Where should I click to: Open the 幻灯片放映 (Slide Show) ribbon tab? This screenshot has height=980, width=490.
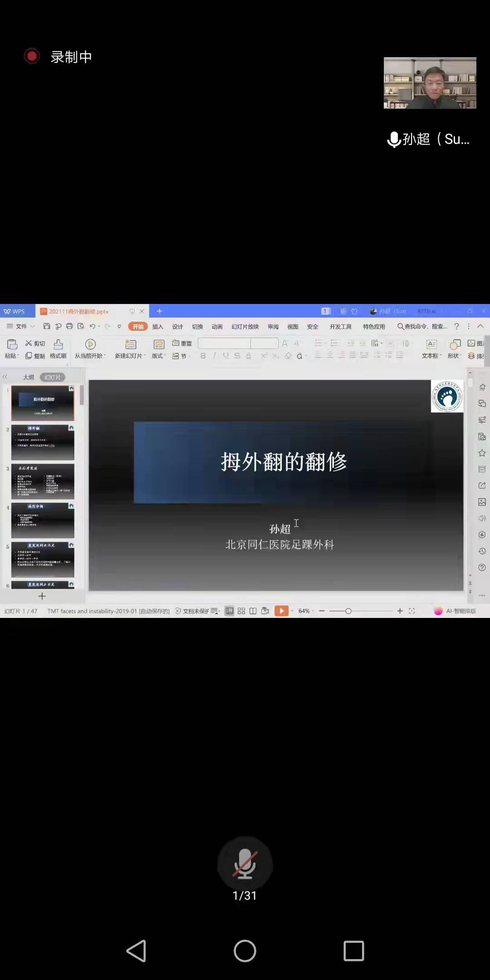tap(245, 327)
